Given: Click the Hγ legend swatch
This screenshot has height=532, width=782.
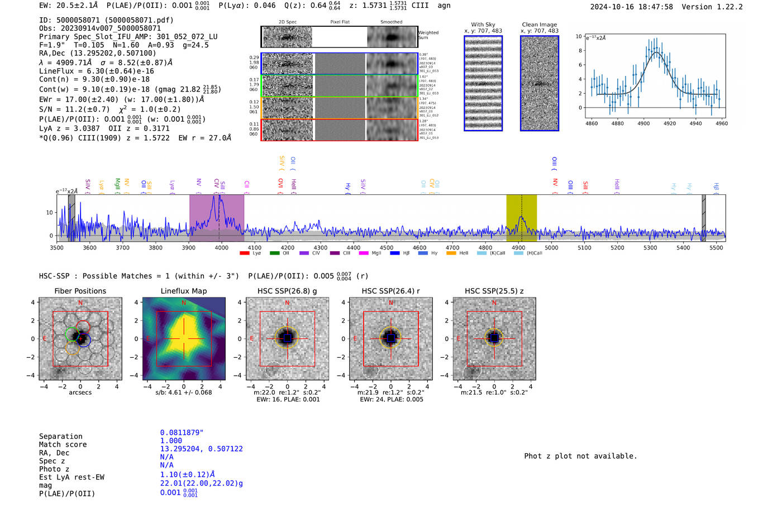Looking at the screenshot, I should [423, 253].
